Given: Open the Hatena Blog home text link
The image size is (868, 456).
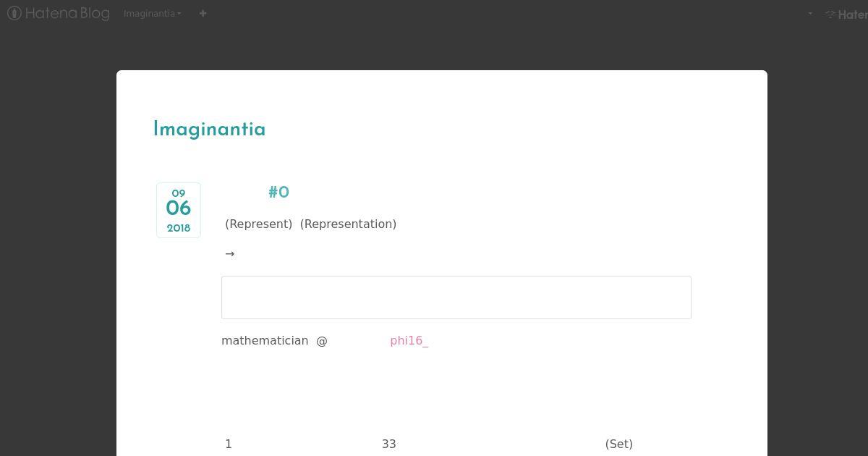Looking at the screenshot, I should (x=67, y=13).
